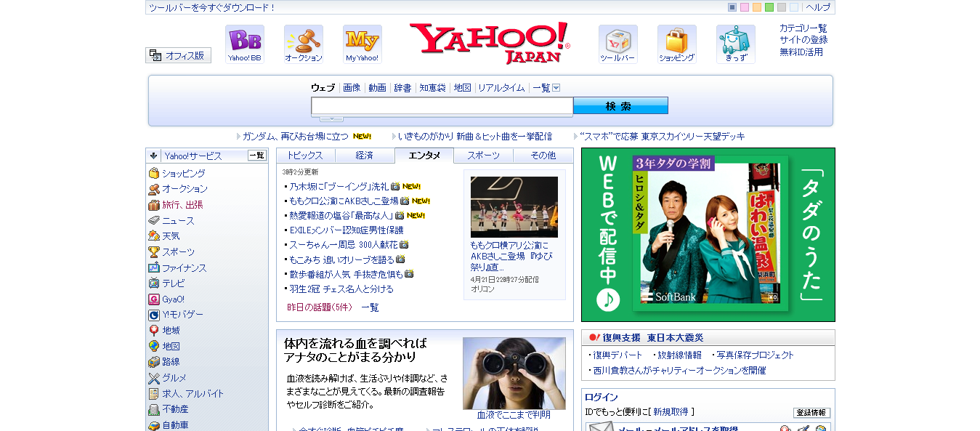The width and height of the screenshot is (980, 431).
Task: Open ガンダム、再びお台場に立つ promo link
Action: click(x=295, y=137)
